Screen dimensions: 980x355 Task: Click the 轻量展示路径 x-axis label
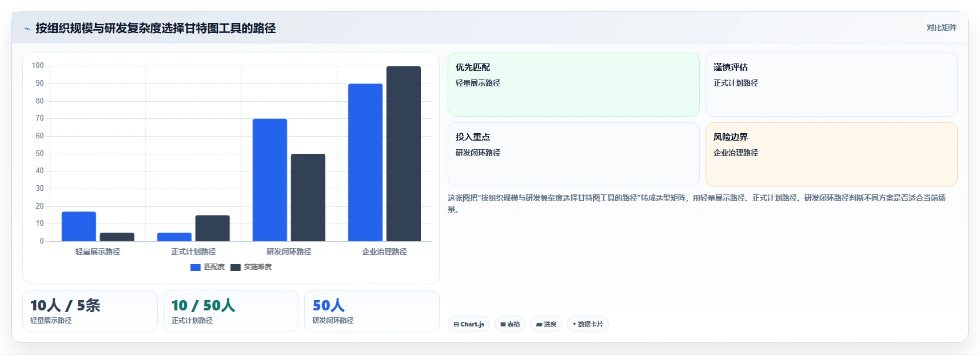click(98, 252)
